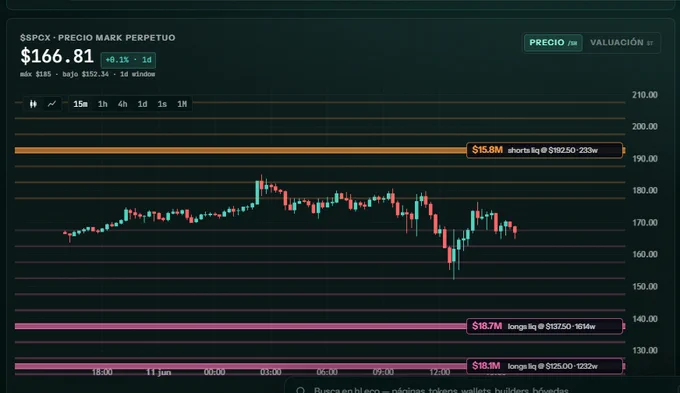Click the máx $185 bajo $152.34 line
Viewport: 680px width, 393px height.
(x=88, y=74)
